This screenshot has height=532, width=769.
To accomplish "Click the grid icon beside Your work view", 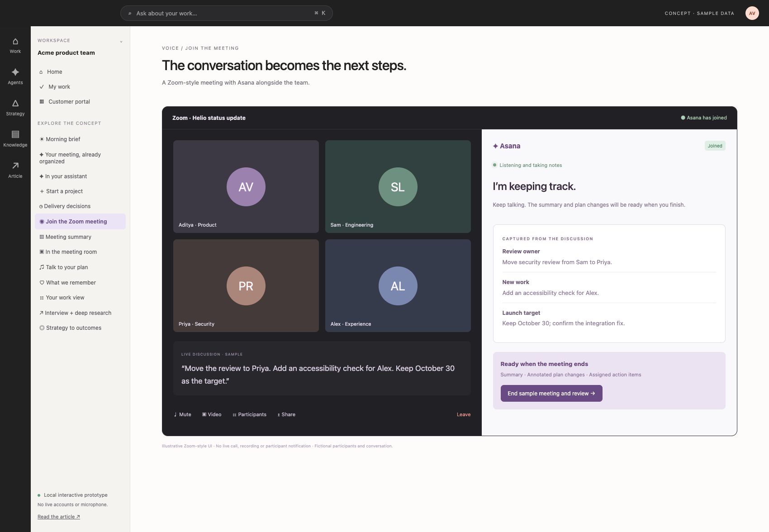I will [x=42, y=298].
